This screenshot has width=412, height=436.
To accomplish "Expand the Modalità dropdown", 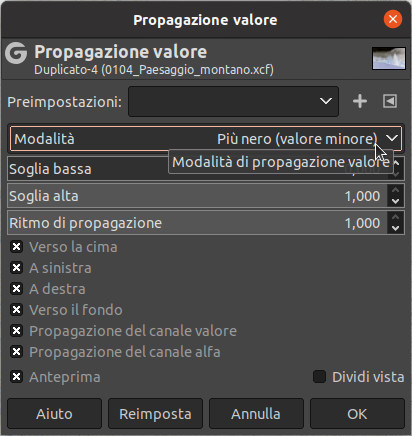I will click(x=206, y=139).
